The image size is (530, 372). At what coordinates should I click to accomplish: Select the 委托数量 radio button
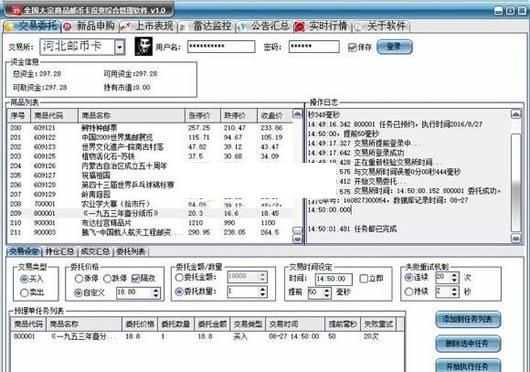pos(179,291)
